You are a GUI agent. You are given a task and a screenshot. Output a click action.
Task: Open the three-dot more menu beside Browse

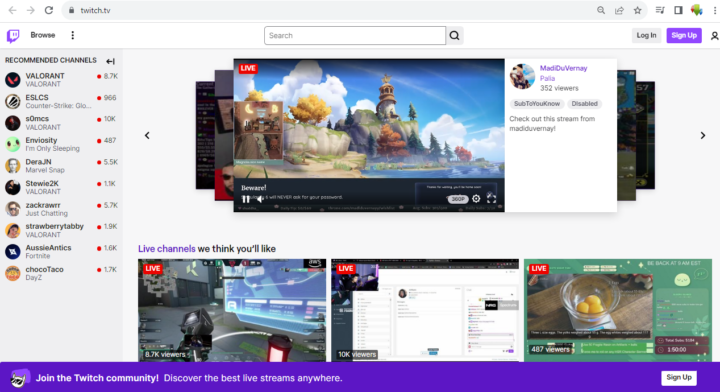[x=73, y=35]
